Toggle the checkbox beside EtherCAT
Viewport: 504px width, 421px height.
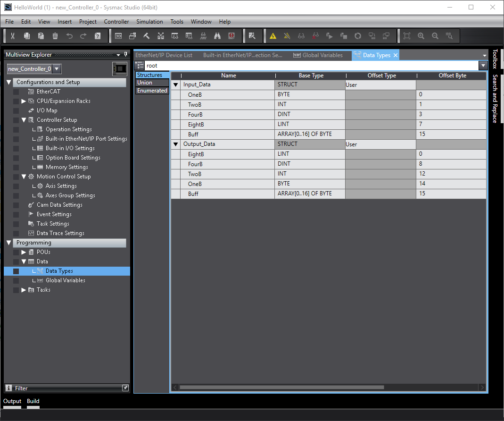[x=16, y=92]
